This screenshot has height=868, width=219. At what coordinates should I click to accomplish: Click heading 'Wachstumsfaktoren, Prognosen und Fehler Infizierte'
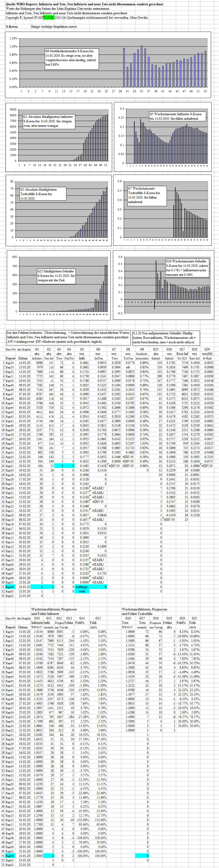54,611
